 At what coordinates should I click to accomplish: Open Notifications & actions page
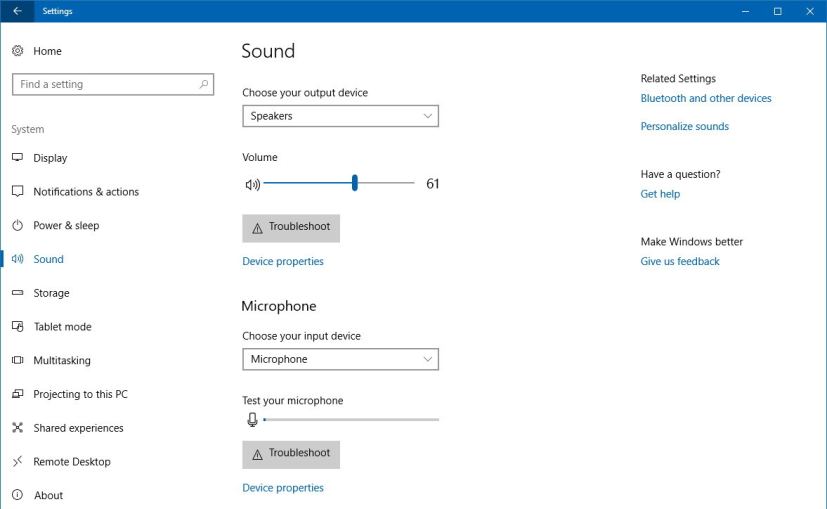tap(86, 191)
